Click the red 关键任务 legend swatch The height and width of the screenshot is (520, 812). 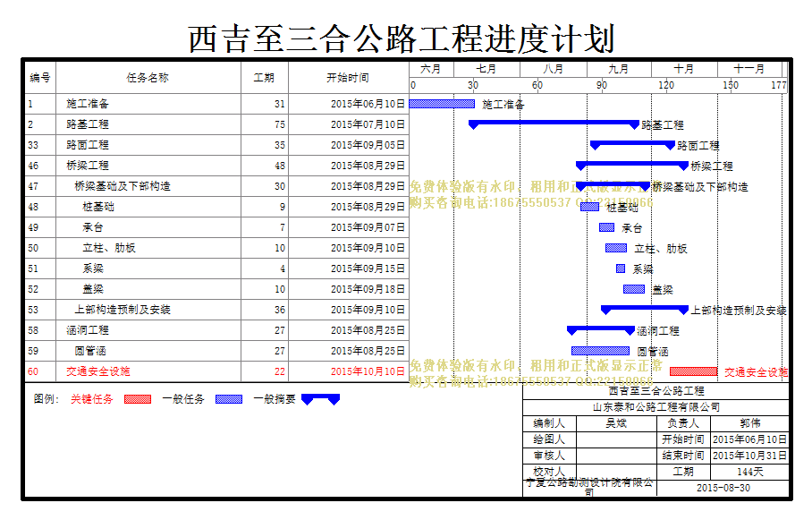[138, 399]
